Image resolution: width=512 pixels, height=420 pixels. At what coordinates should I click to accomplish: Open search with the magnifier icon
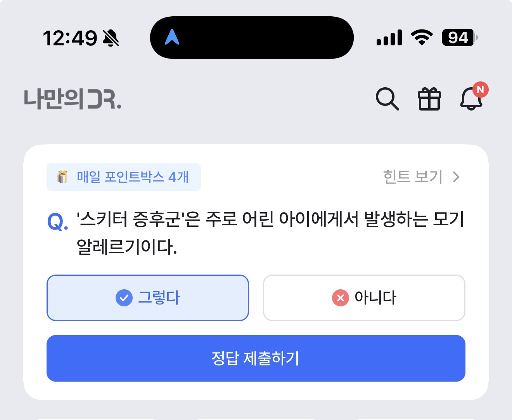click(387, 99)
